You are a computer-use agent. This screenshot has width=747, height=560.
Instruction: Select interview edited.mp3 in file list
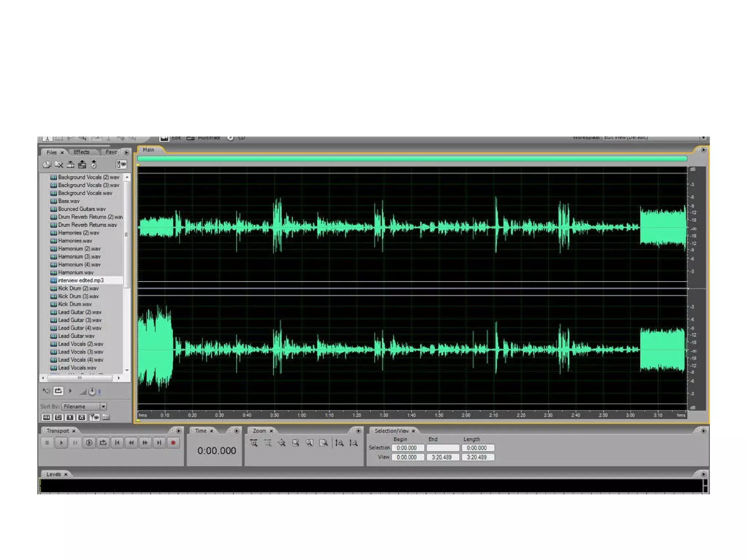[81, 280]
